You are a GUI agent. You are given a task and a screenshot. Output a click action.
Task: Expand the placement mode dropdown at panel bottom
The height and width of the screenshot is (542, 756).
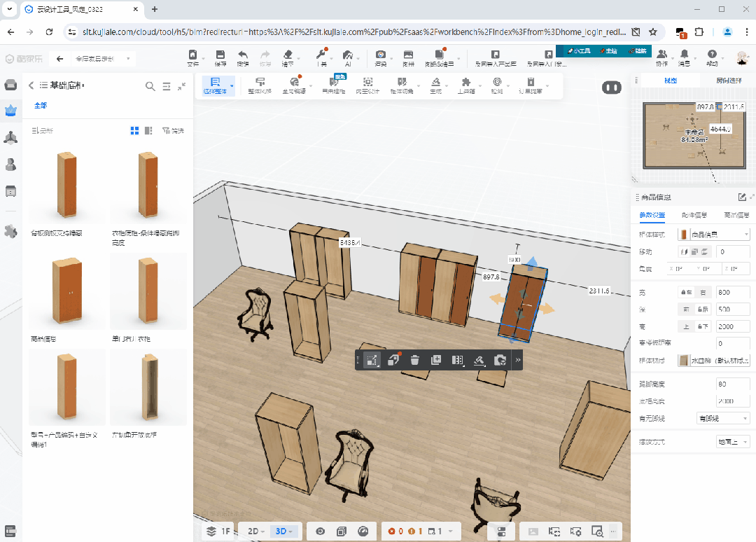pyautogui.click(x=732, y=441)
